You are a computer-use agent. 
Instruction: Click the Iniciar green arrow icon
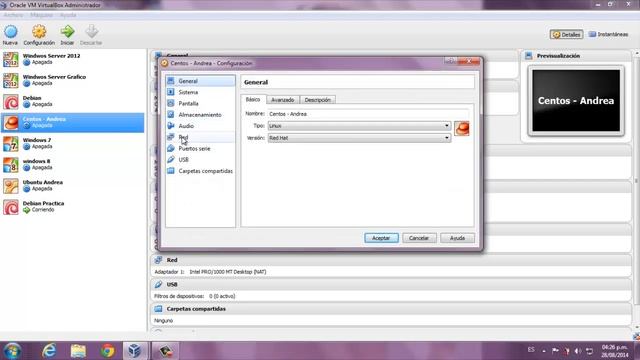67,32
